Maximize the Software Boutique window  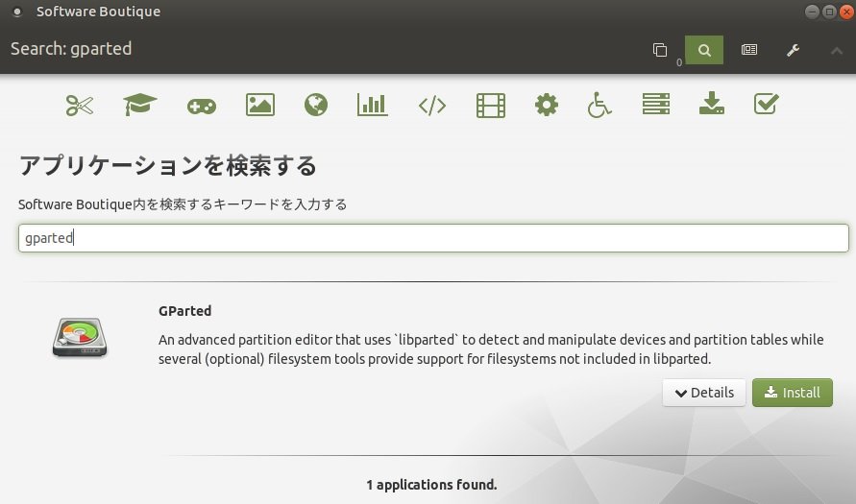(x=829, y=12)
